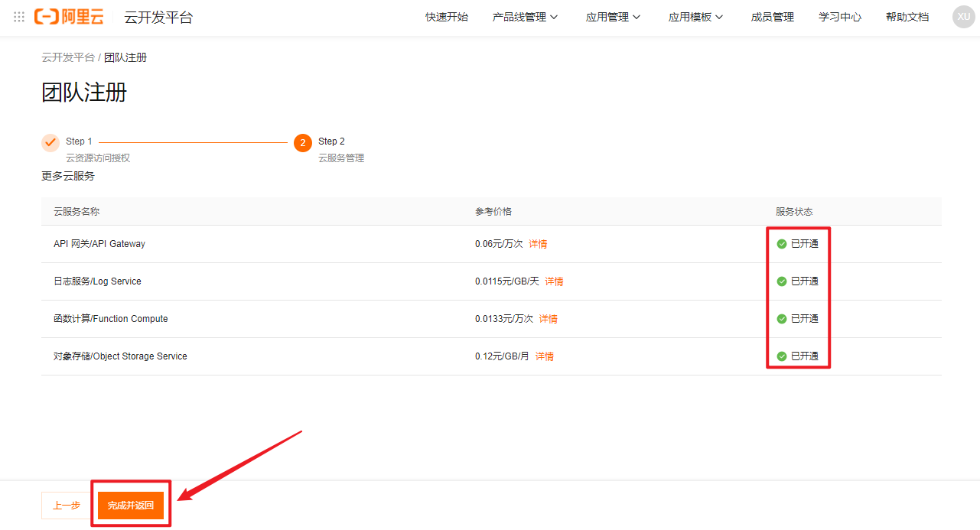
Task: Click green status icon for Function Compute
Action: pos(782,319)
